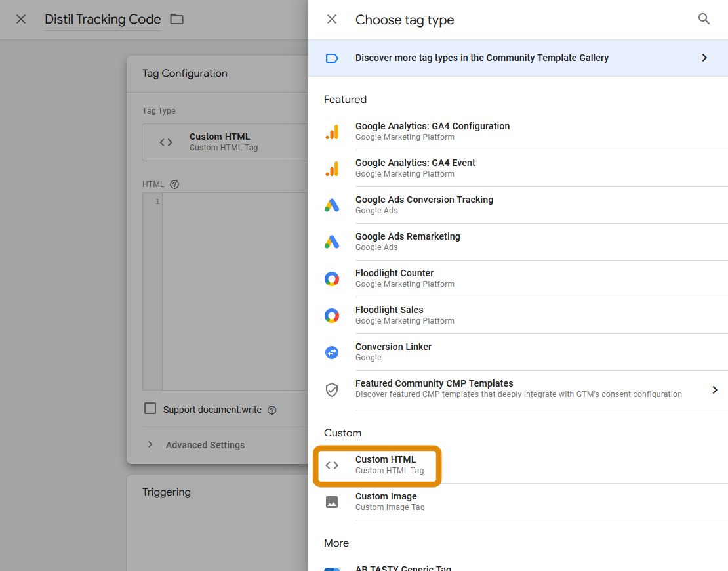This screenshot has width=728, height=571.
Task: Open help for the HTML field
Action: point(174,184)
